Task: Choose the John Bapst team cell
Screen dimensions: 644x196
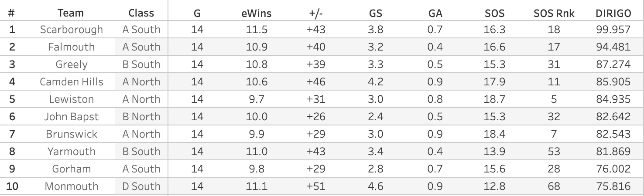Action: [x=72, y=117]
